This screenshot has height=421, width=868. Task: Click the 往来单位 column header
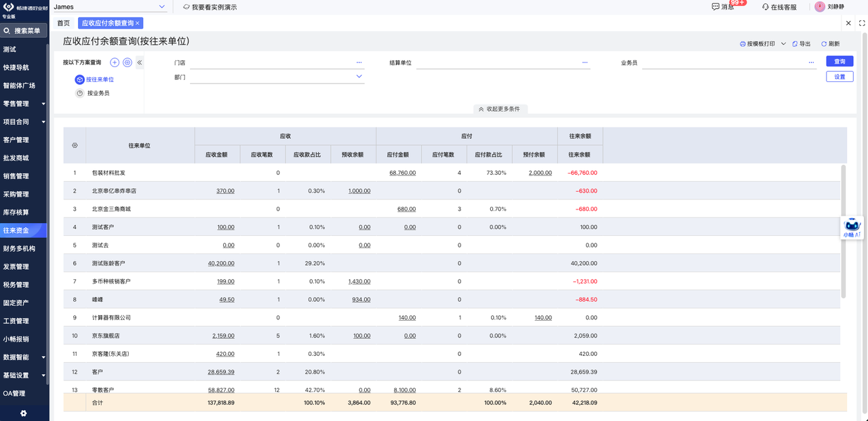point(140,145)
